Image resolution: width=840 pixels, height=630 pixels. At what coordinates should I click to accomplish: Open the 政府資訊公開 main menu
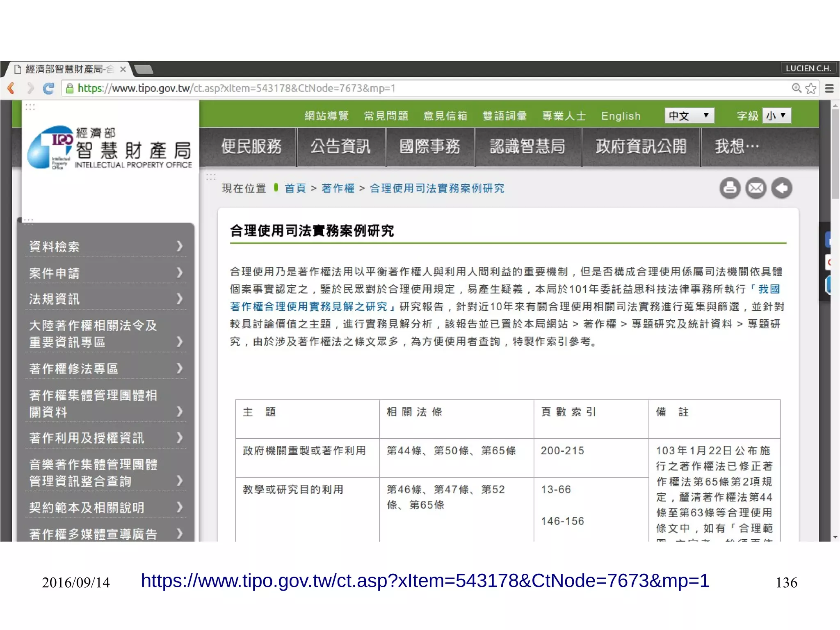[x=641, y=147]
